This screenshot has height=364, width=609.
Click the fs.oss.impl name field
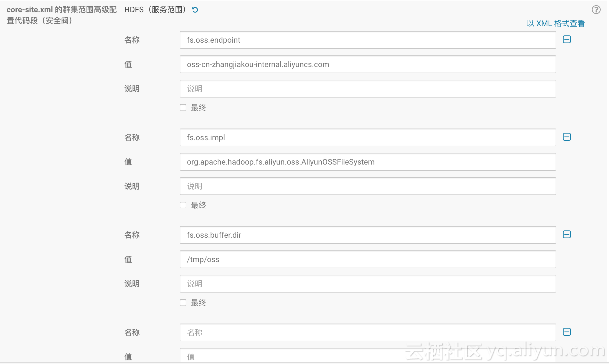367,138
